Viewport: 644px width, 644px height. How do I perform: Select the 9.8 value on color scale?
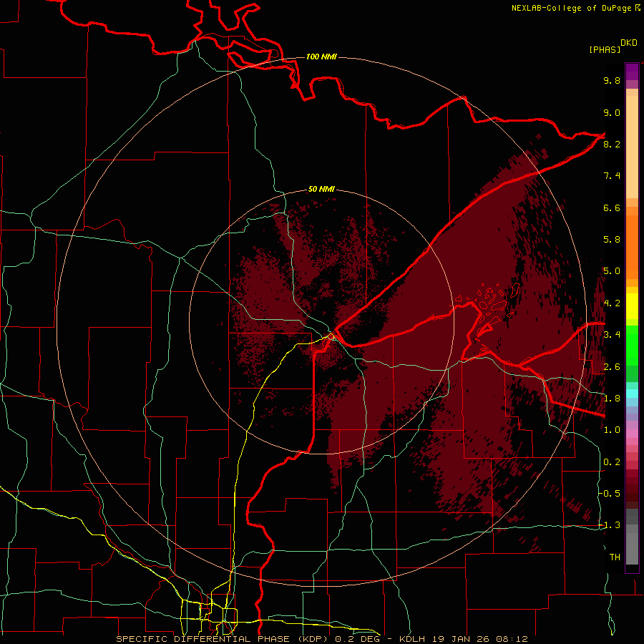[x=612, y=80]
